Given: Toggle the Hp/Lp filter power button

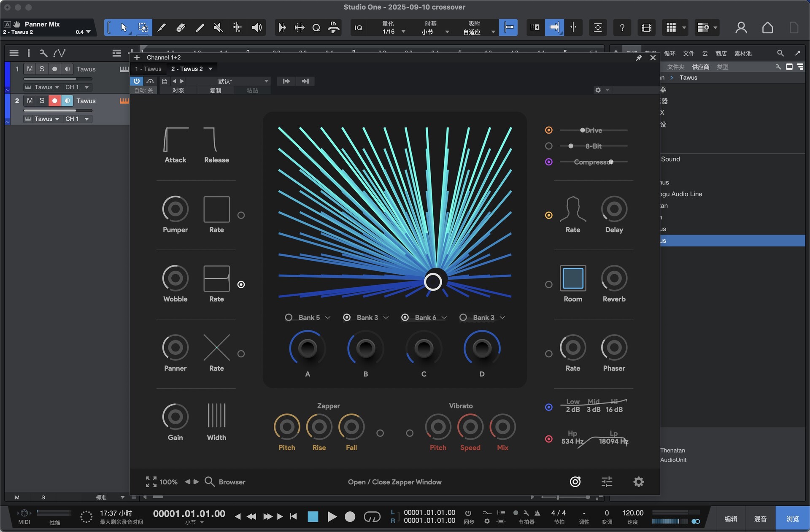Looking at the screenshot, I should (548, 439).
